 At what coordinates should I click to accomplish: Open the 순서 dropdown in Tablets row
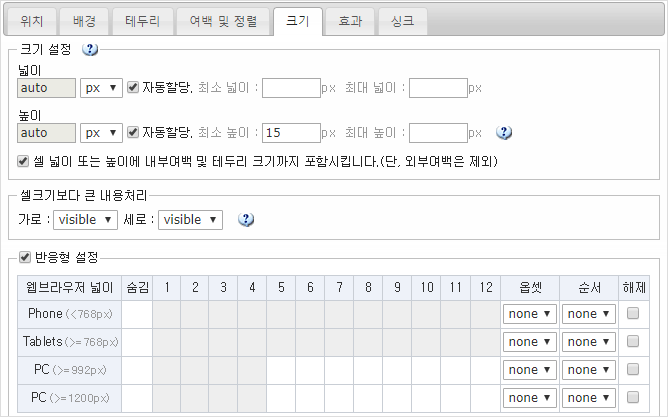click(x=588, y=342)
